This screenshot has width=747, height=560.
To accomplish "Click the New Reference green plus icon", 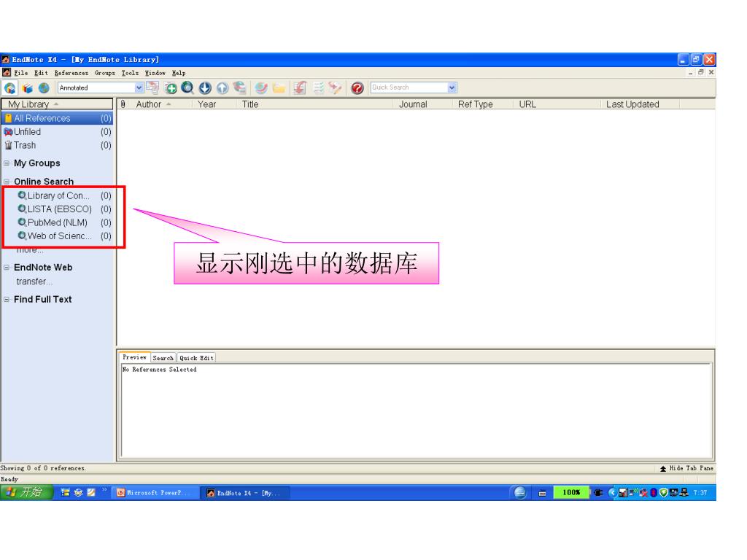I will (x=171, y=88).
